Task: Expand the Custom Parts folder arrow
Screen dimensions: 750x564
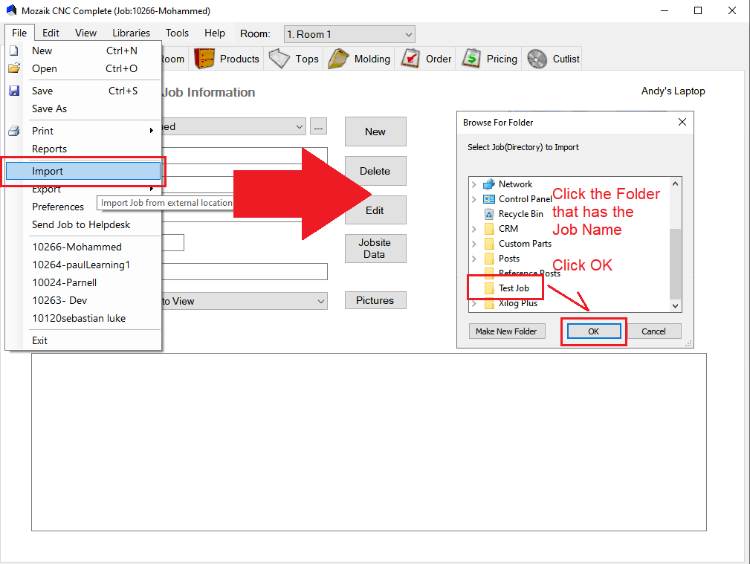Action: 474,244
